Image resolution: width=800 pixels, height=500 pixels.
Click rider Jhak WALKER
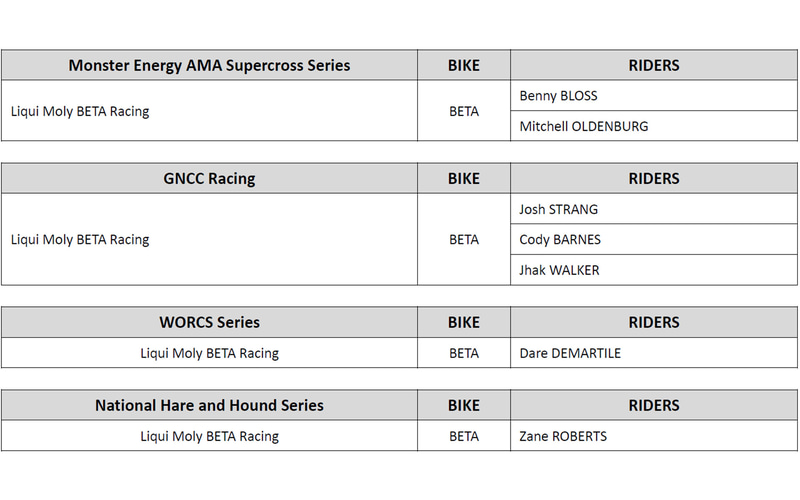click(x=560, y=270)
